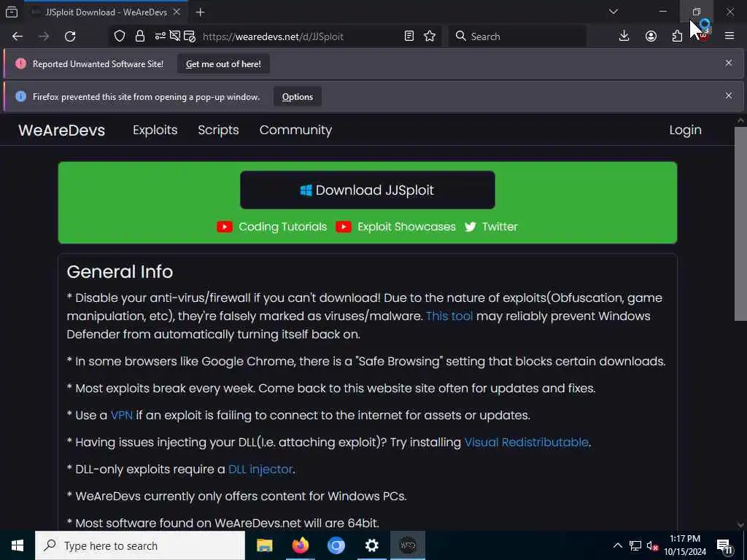Image resolution: width=747 pixels, height=560 pixels.
Task: Dismiss the Unwanted Software Site warning bar
Action: pyautogui.click(x=729, y=63)
